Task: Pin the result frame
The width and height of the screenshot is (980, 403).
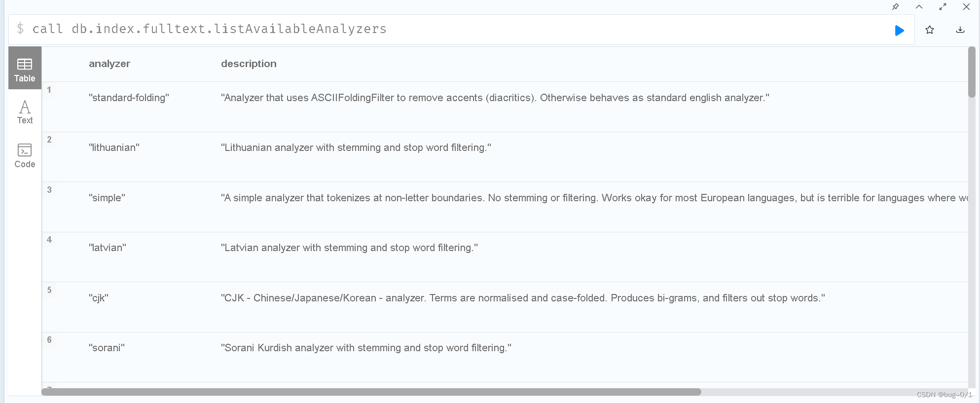Action: 895,7
